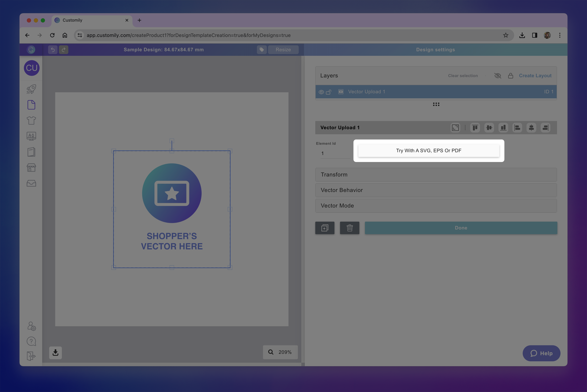Click the undo arrow button

pyautogui.click(x=53, y=50)
